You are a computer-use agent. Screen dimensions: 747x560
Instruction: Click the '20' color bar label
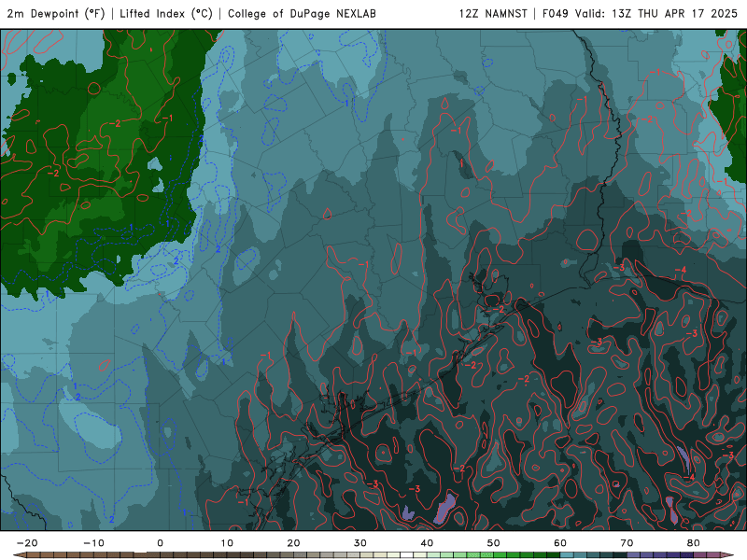coord(293,543)
